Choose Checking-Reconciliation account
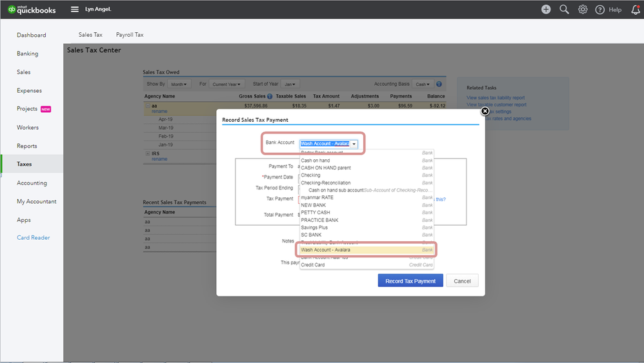Image resolution: width=644 pixels, height=363 pixels. [x=367, y=183]
